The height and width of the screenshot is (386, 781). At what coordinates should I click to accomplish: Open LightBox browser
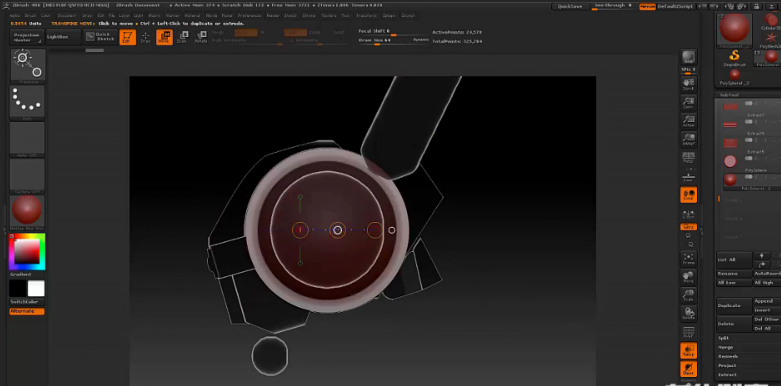click(63, 37)
